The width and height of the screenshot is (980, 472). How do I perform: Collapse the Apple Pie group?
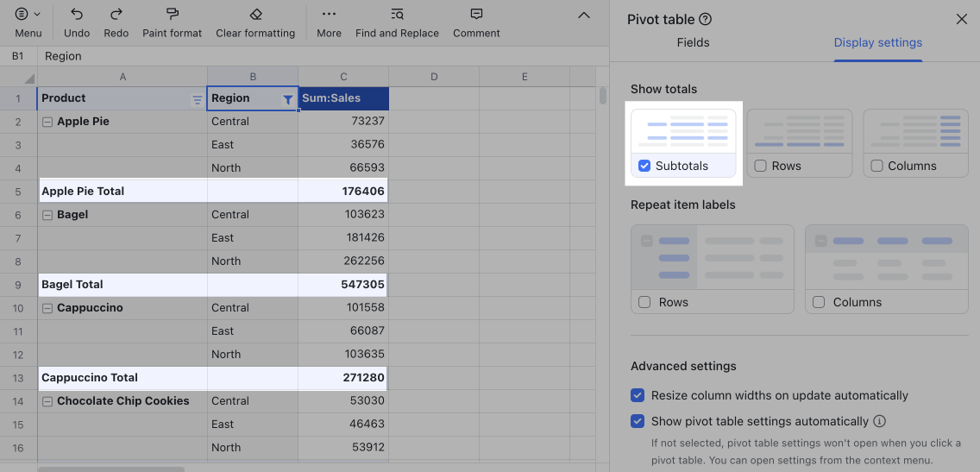[x=47, y=122]
